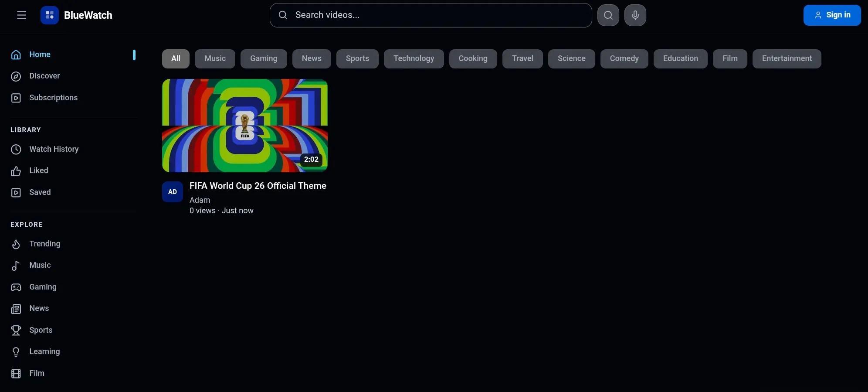Open the Adam channel name link
The height and width of the screenshot is (392, 868).
click(200, 200)
